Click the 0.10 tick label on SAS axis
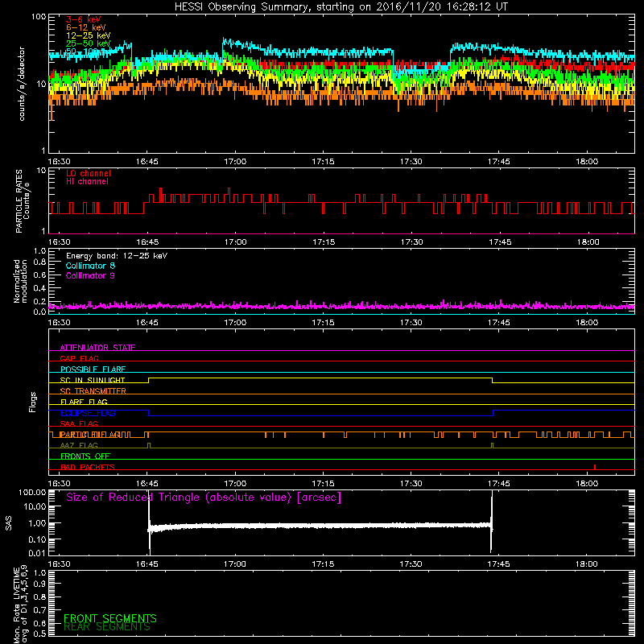The image size is (644, 644). coord(37,539)
